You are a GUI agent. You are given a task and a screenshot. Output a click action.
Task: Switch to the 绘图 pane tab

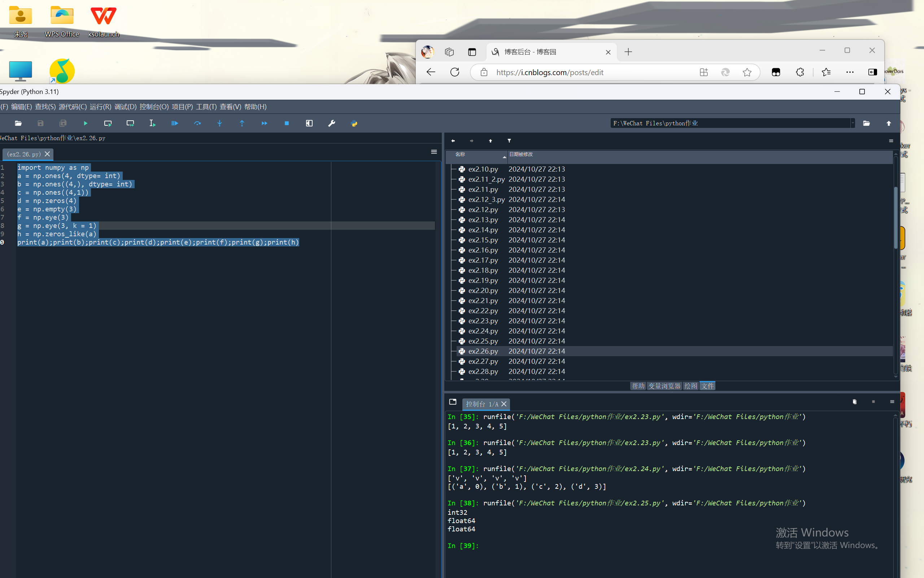coord(690,386)
